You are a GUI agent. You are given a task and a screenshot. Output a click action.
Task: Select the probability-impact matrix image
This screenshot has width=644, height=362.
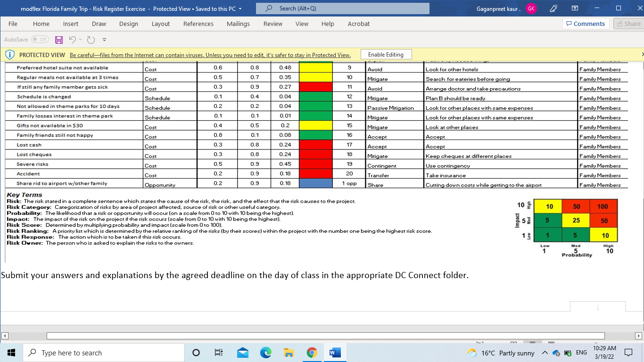(x=567, y=228)
